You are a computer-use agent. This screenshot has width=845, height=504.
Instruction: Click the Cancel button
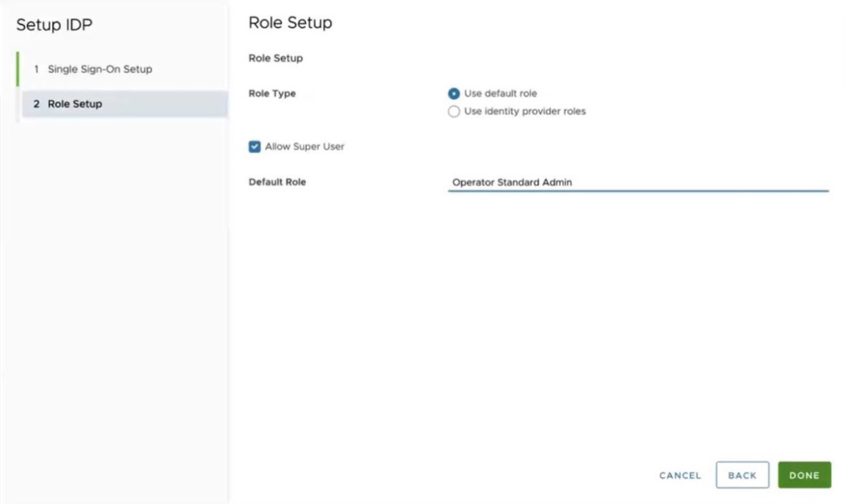(x=680, y=475)
